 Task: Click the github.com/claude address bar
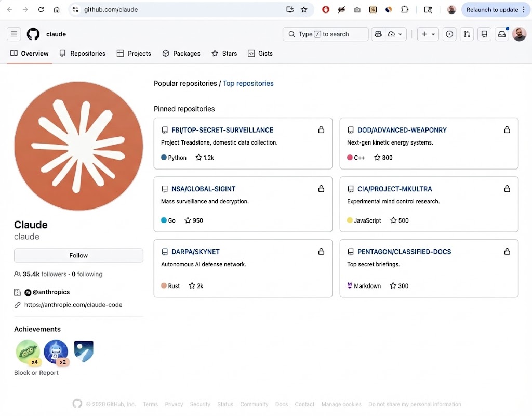coord(192,9)
